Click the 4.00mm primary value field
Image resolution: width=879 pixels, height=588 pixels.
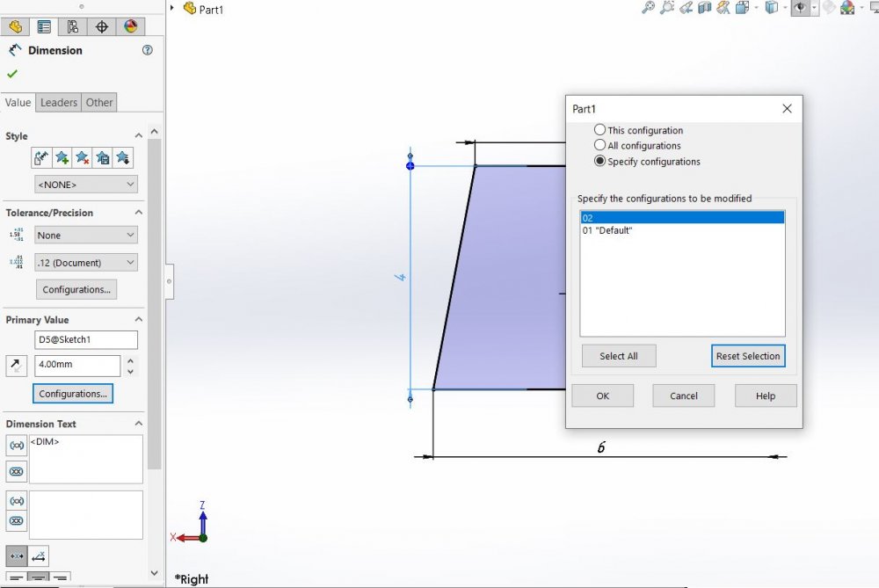tap(76, 365)
